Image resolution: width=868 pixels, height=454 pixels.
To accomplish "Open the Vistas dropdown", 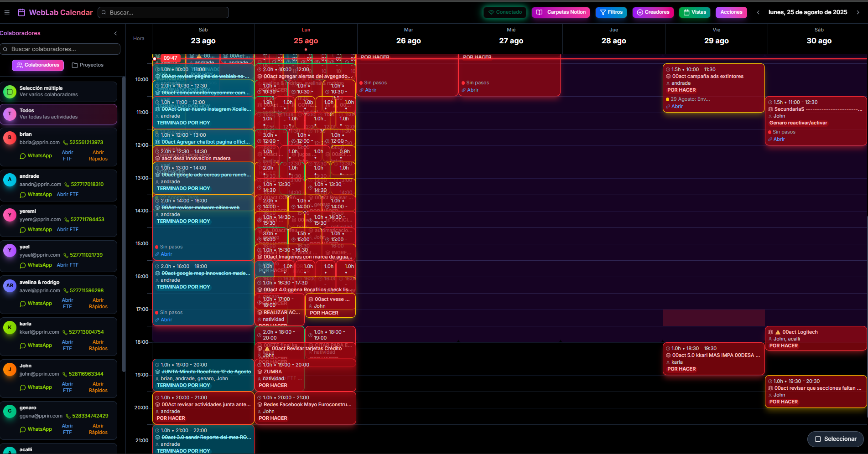I will coord(695,12).
